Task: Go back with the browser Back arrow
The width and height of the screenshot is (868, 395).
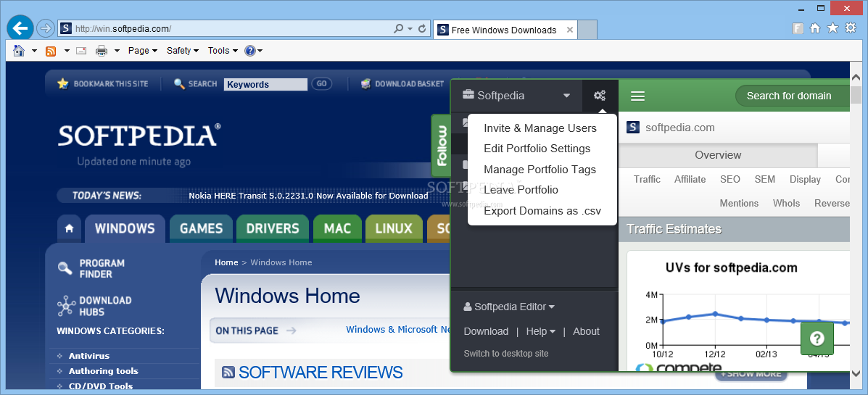Action: pos(20,28)
